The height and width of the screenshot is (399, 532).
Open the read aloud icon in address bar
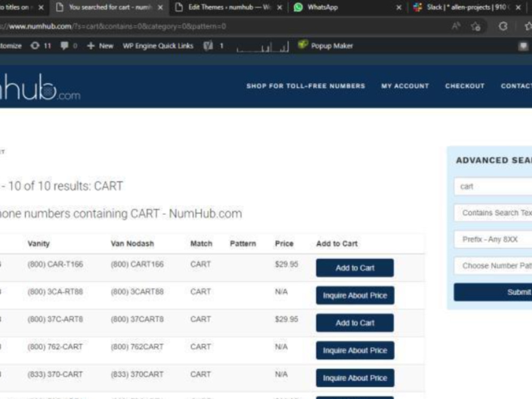pos(456,26)
